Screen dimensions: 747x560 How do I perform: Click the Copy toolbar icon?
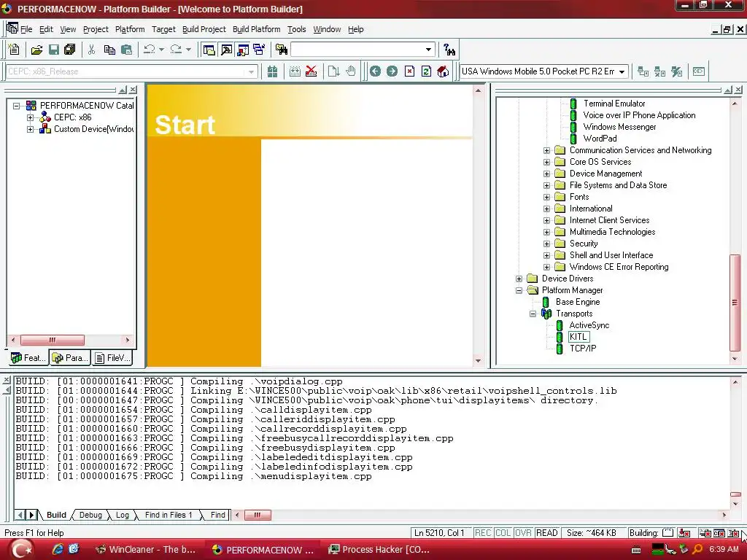[x=109, y=50]
